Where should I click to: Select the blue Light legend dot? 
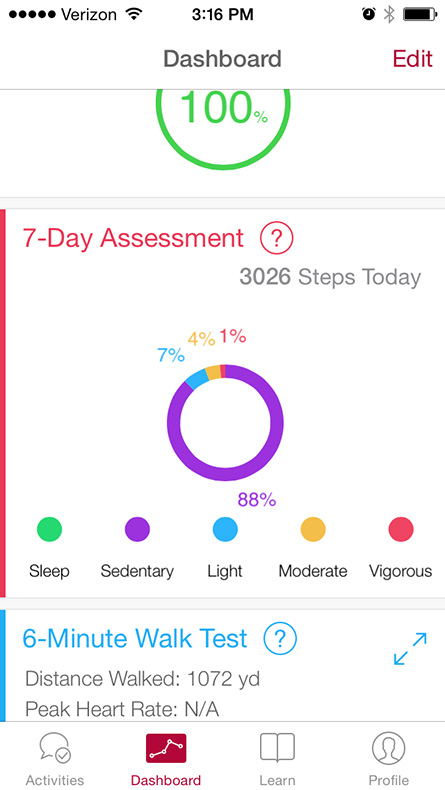coord(225,530)
